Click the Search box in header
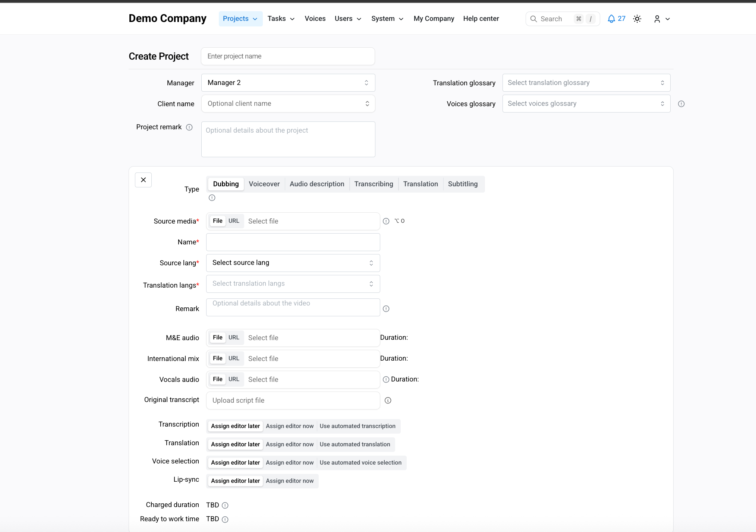 click(563, 19)
